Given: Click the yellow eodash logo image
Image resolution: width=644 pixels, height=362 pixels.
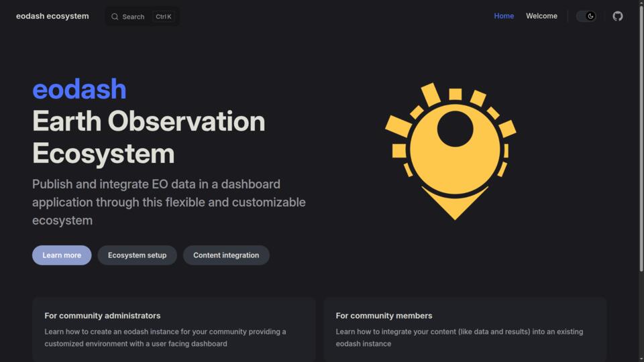Looking at the screenshot, I should coord(451,151).
